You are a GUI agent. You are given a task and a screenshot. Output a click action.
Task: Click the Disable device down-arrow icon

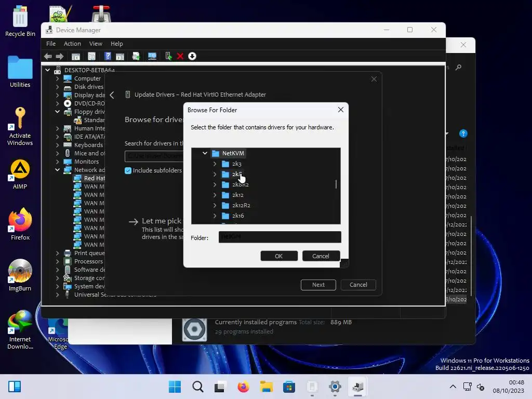click(192, 56)
